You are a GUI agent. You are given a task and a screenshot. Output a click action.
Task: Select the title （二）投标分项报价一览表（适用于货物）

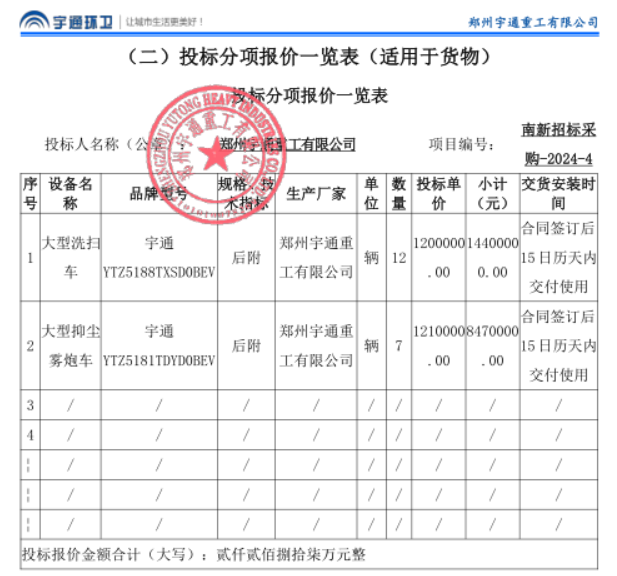pos(309,57)
